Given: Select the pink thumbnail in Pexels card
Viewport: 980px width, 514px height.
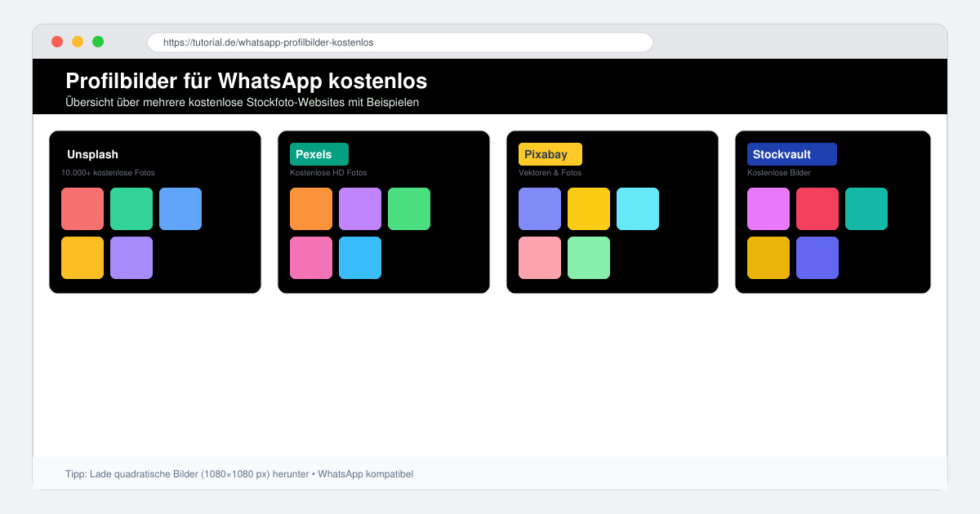Looking at the screenshot, I should click(311, 258).
